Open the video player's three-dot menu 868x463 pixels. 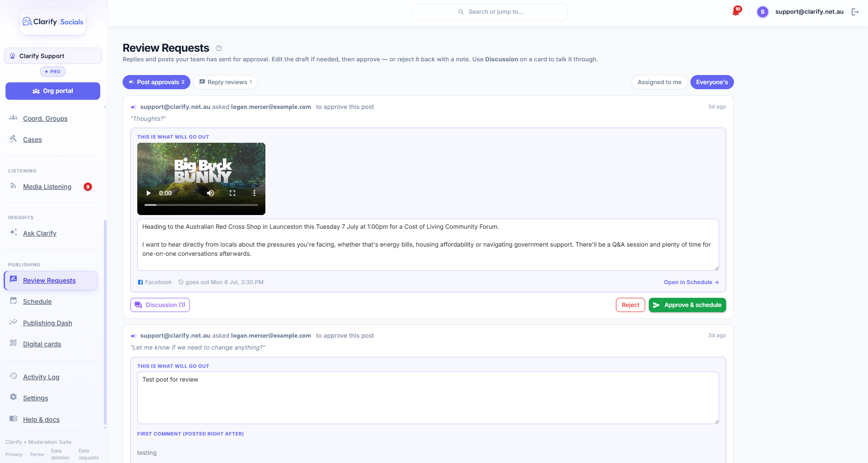coord(254,193)
